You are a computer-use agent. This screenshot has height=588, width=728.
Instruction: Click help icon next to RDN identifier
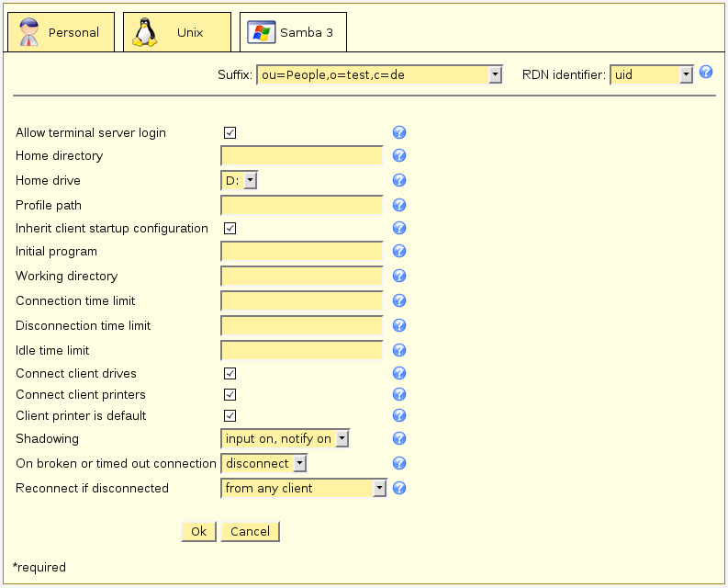pyautogui.click(x=706, y=73)
